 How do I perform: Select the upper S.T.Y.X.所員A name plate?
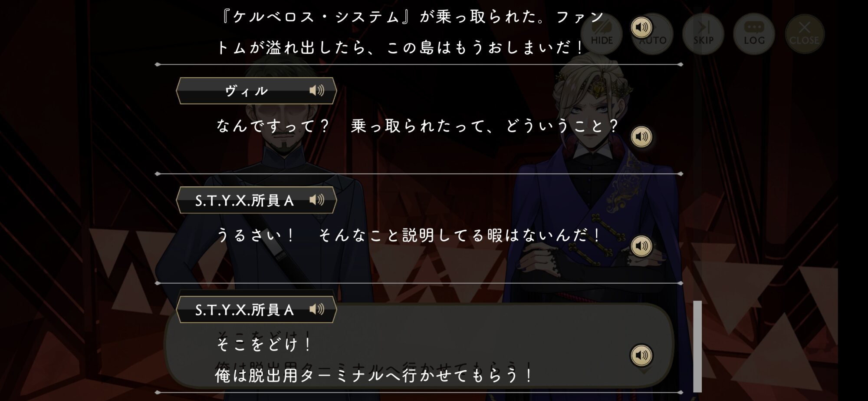click(x=256, y=200)
